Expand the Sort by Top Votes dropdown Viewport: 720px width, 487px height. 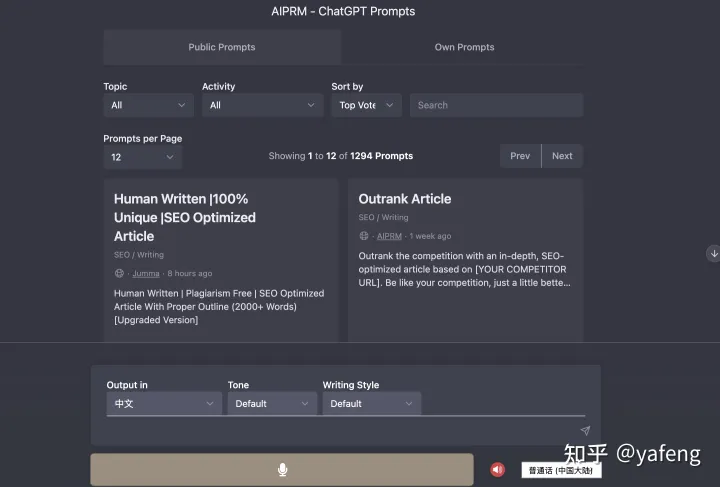(365, 105)
